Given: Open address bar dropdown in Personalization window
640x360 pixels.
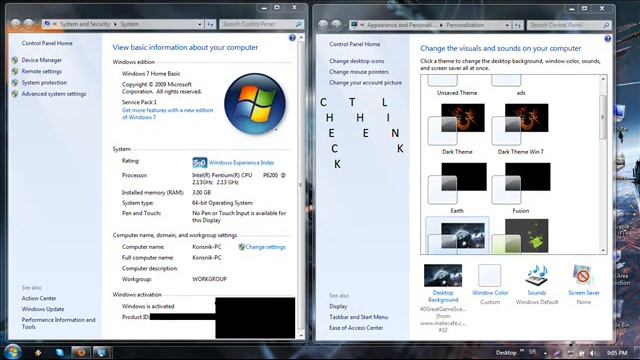Looking at the screenshot, I should click(507, 25).
